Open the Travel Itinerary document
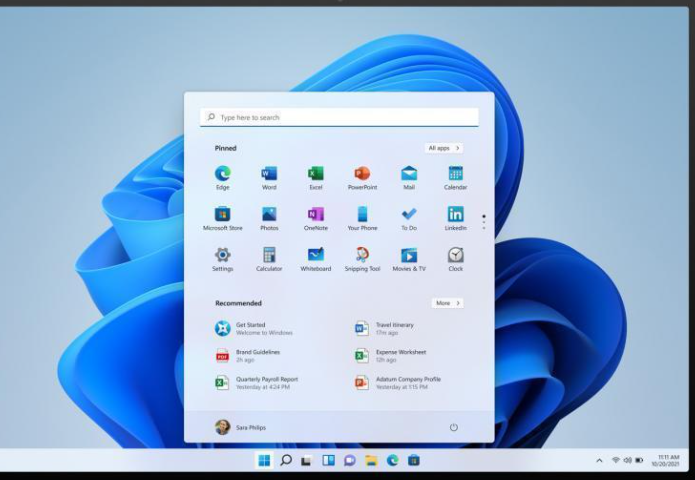Screen dimensions: 695x480 click(x=384, y=328)
